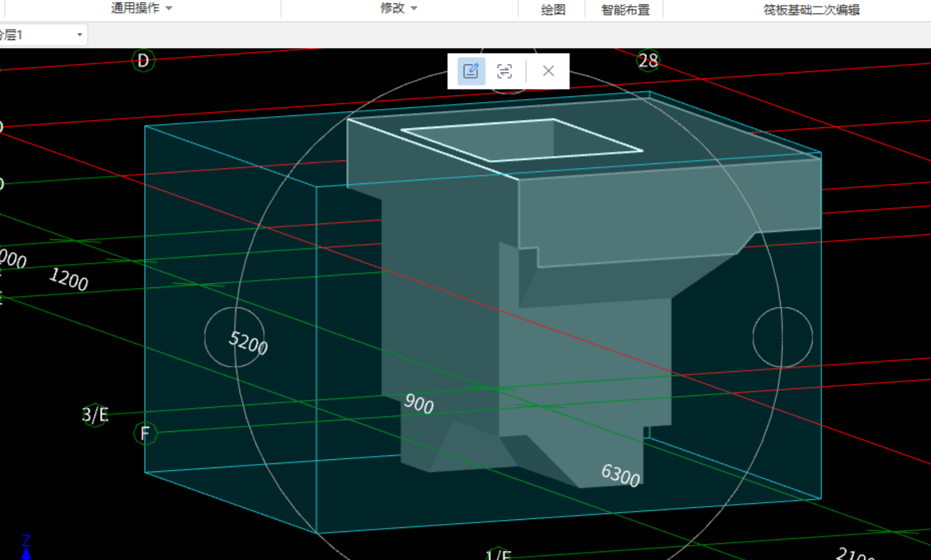Click axis bubble D

(143, 60)
